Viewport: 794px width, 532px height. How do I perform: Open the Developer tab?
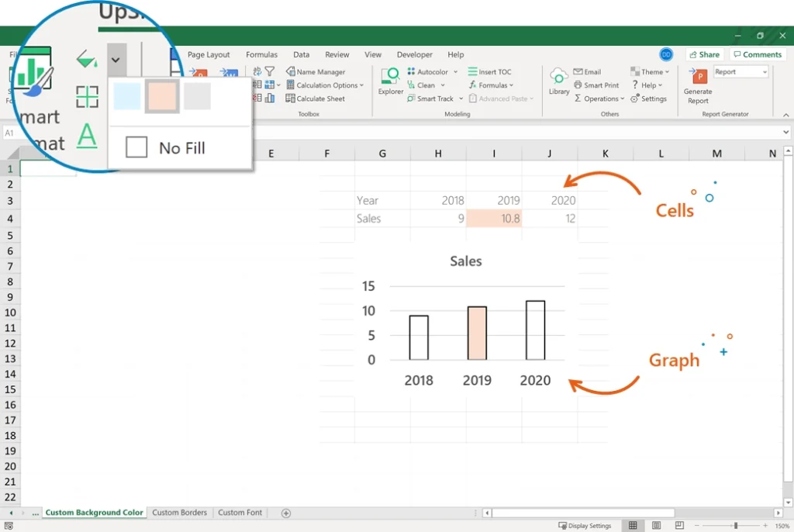coord(414,54)
